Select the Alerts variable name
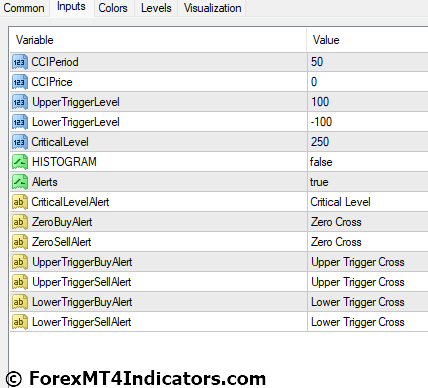Viewport: 428px width, 388px height. (45, 182)
